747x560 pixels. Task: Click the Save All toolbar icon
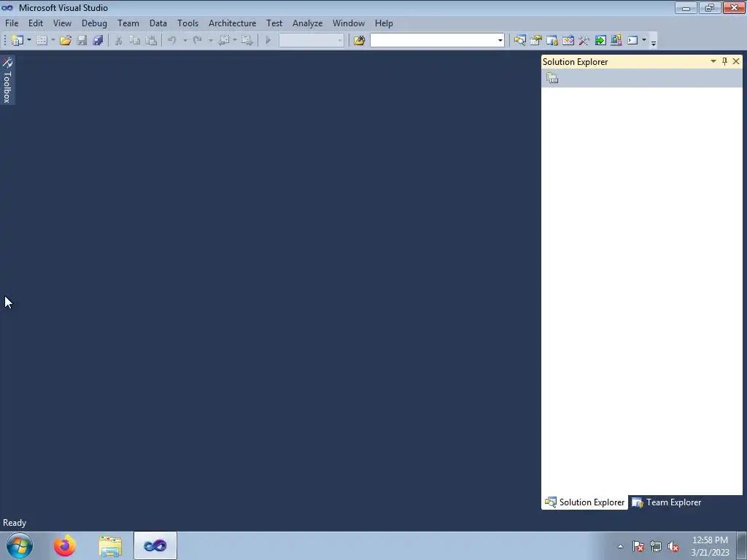point(98,41)
